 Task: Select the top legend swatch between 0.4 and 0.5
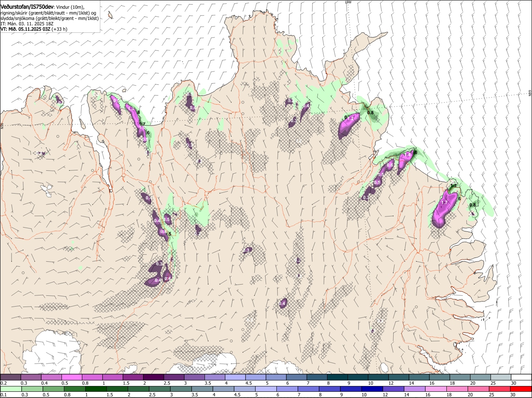coord(51,377)
